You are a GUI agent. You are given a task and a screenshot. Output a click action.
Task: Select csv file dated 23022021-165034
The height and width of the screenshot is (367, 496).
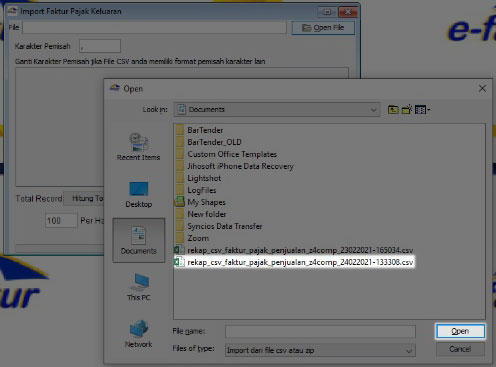[x=294, y=250]
